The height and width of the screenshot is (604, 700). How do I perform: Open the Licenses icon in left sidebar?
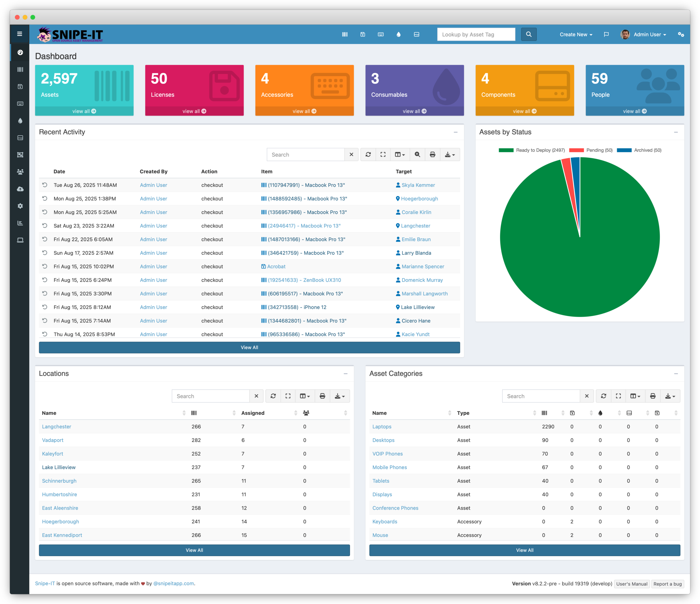tap(20, 86)
